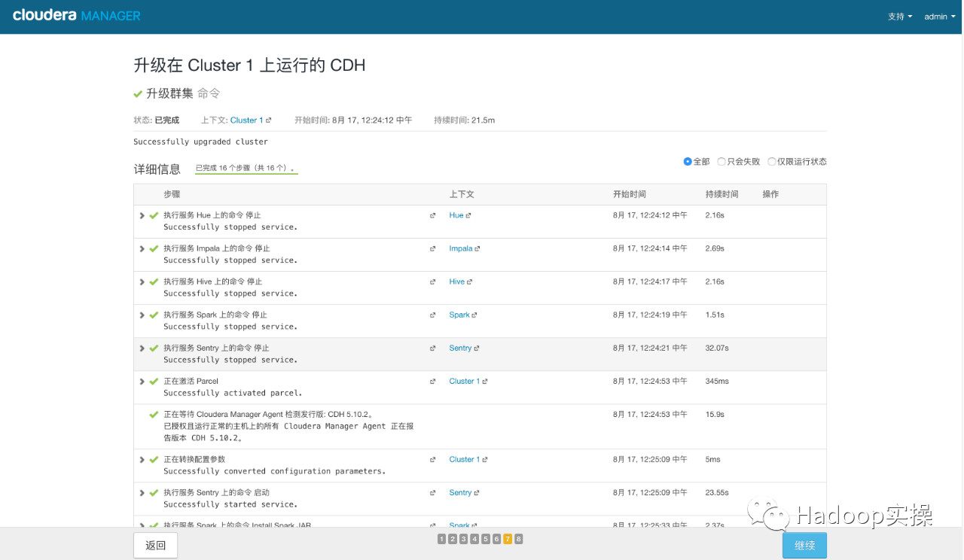Click the 继续 button
This screenshot has width=964, height=560.
click(x=804, y=546)
